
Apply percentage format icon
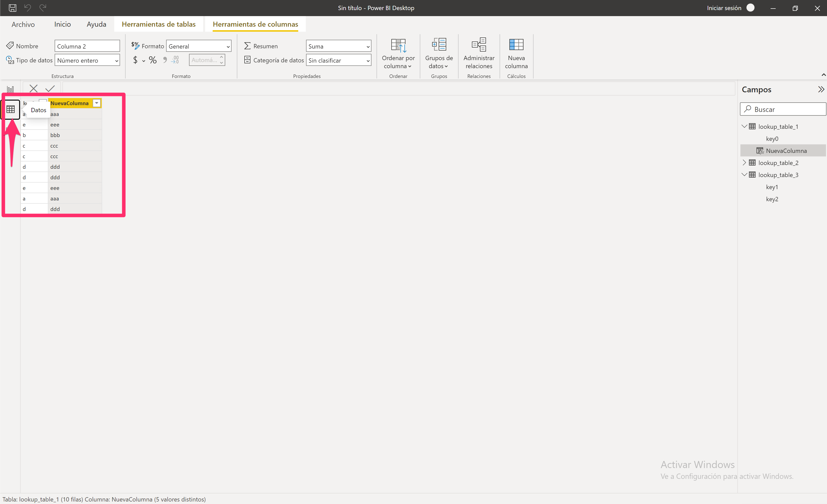153,60
